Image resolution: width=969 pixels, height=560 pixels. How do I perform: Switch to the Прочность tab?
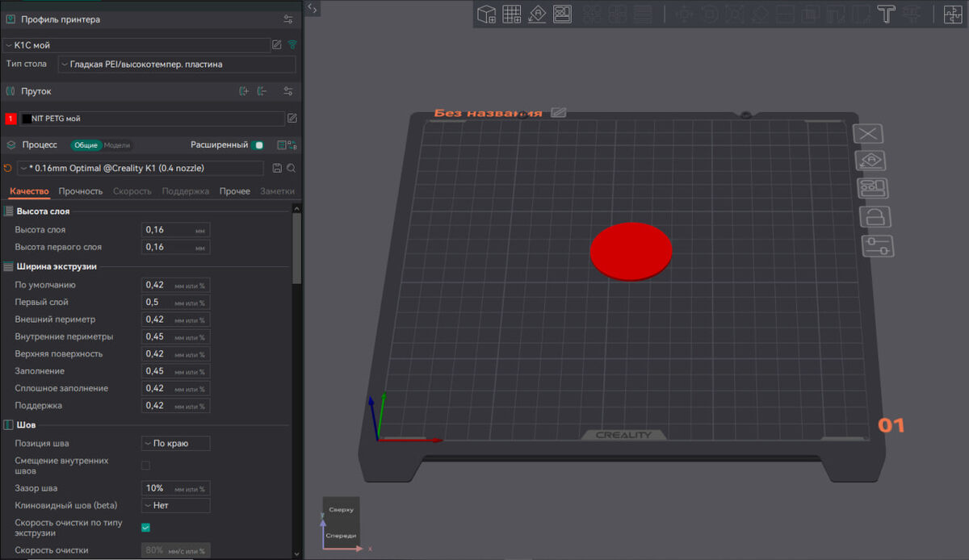click(x=80, y=191)
